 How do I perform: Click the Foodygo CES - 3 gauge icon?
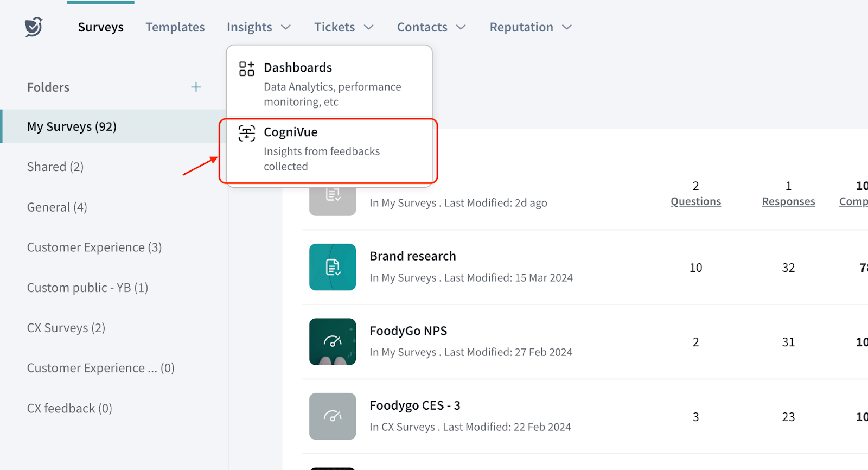coord(333,416)
